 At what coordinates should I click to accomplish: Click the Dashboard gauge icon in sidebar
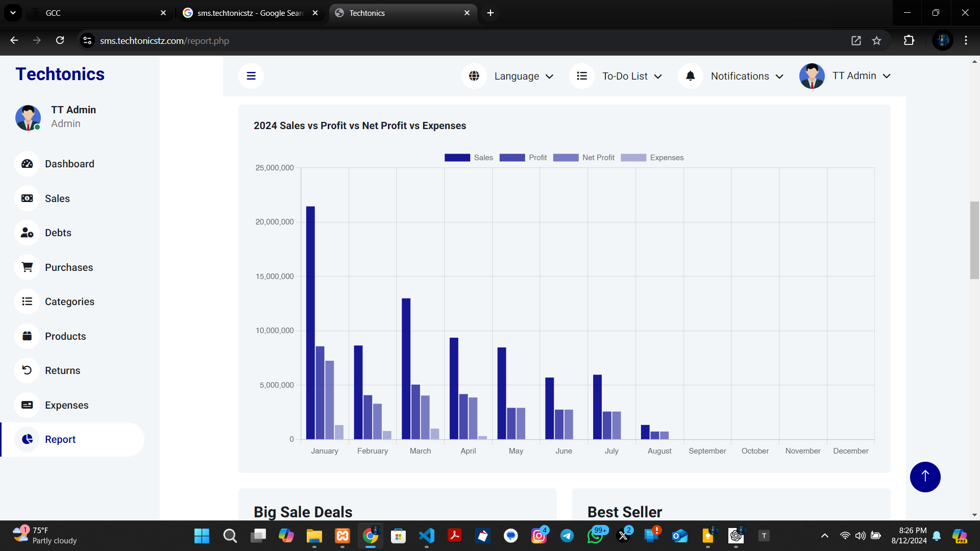tap(27, 164)
